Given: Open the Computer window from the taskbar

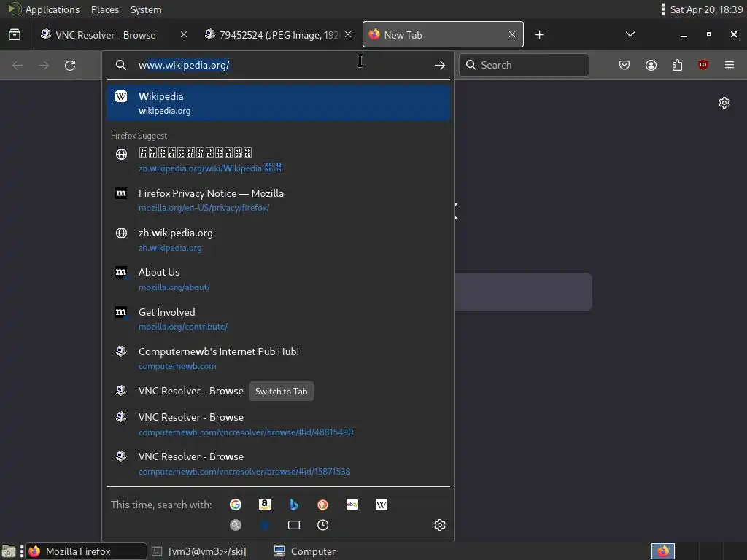Looking at the screenshot, I should click(305, 551).
